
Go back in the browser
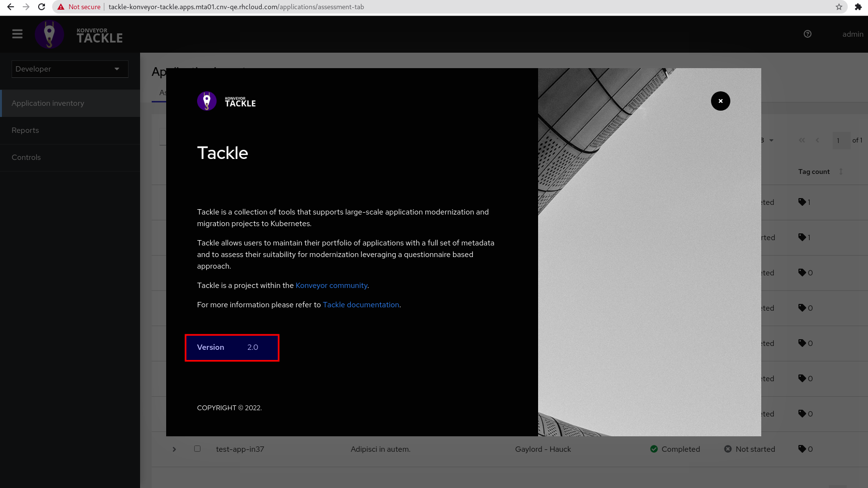[x=11, y=7]
